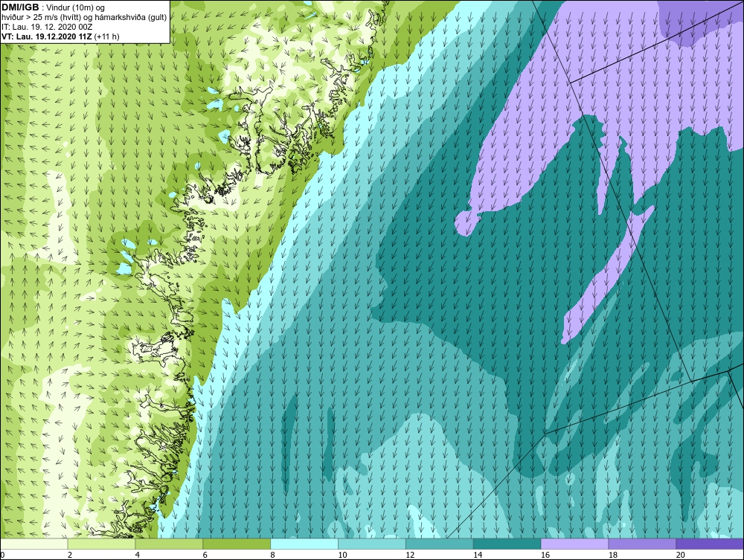Image resolution: width=744 pixels, height=560 pixels.
Task: Click the 6–8 m/s olive green legend swatch
Action: [237, 544]
